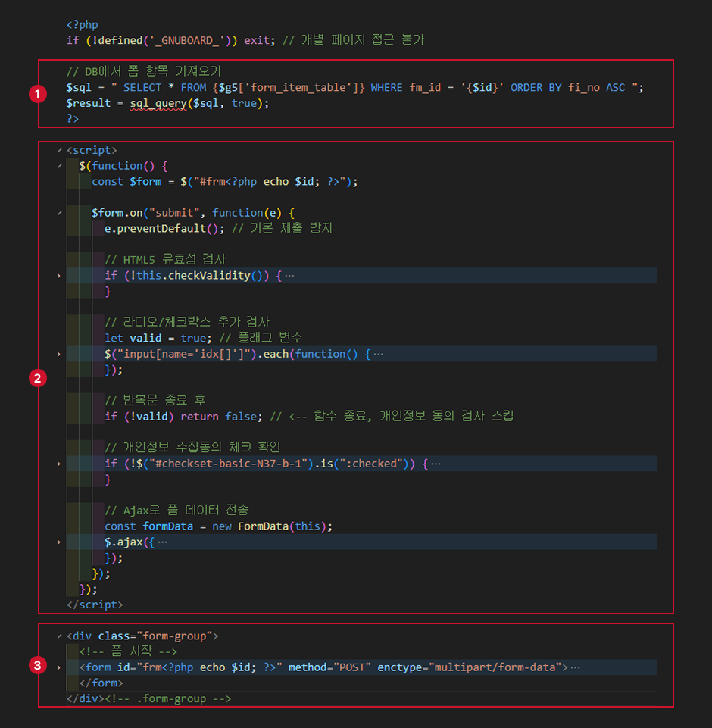The height and width of the screenshot is (728, 712).
Task: Click the comment "// 개인정보 수집동의 체크 확인"
Action: [x=192, y=447]
